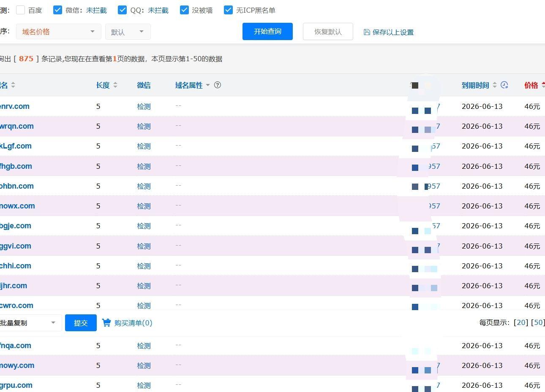The width and height of the screenshot is (545, 392).
Task: Click the clock icon beside 到期时间
Action: 504,85
